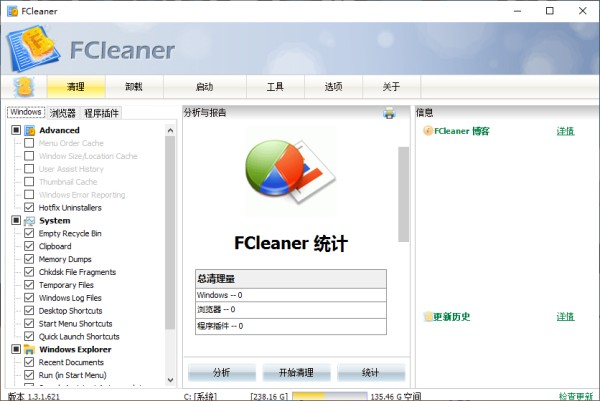Viewport: 600px width, 401px height.
Task: Enable the Thumbnail Cache checkbox
Action: (29, 181)
